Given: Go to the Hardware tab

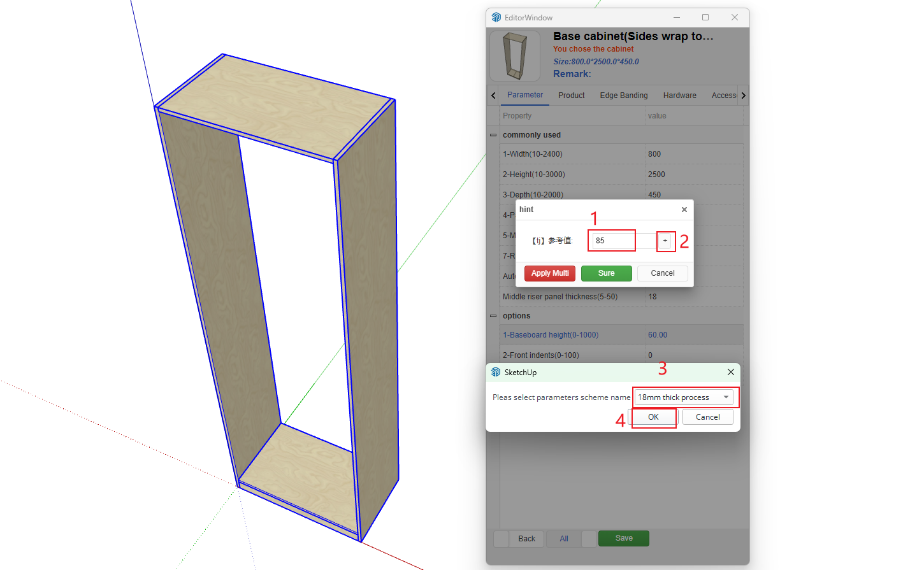Looking at the screenshot, I should tap(679, 96).
